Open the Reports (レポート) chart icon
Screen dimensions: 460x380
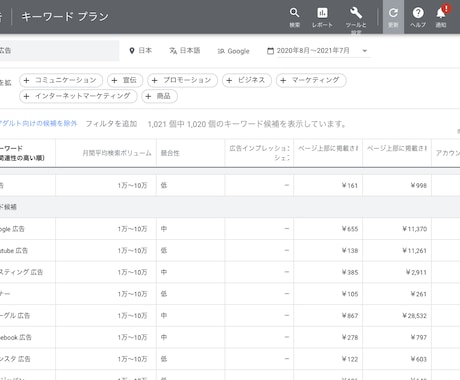pyautogui.click(x=322, y=13)
